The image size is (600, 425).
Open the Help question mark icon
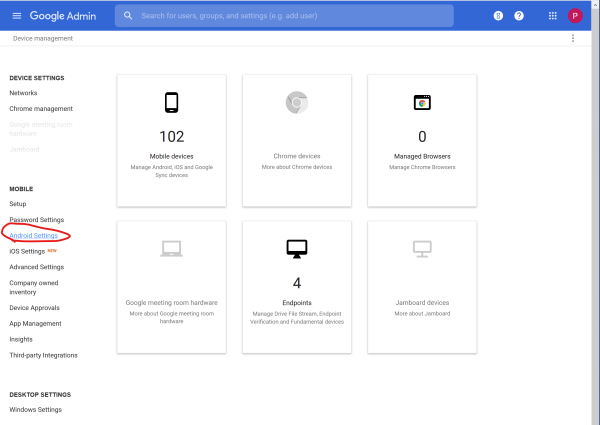point(519,16)
